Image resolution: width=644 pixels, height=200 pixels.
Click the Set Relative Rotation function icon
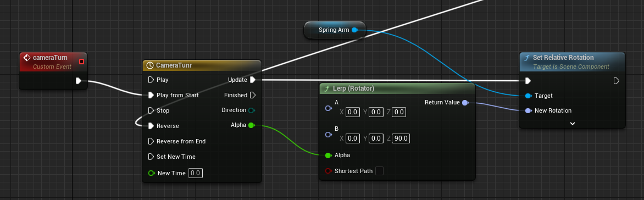coord(527,58)
